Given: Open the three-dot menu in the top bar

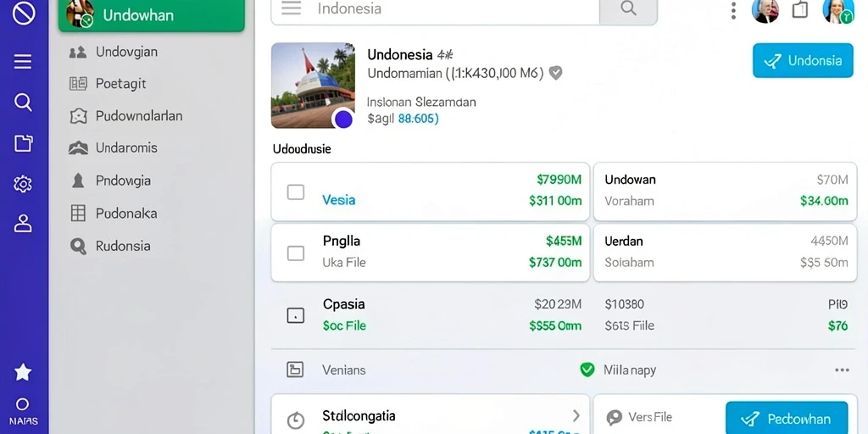Looking at the screenshot, I should pos(733,10).
